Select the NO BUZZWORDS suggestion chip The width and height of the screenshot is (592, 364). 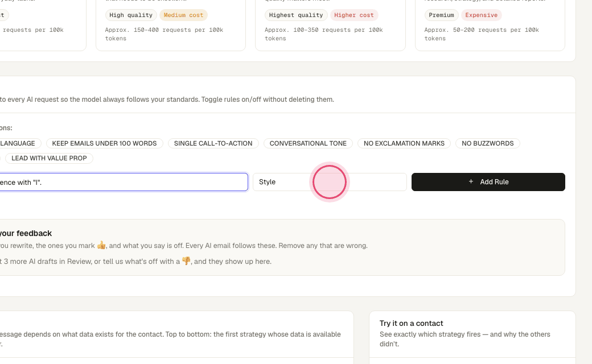pos(488,143)
